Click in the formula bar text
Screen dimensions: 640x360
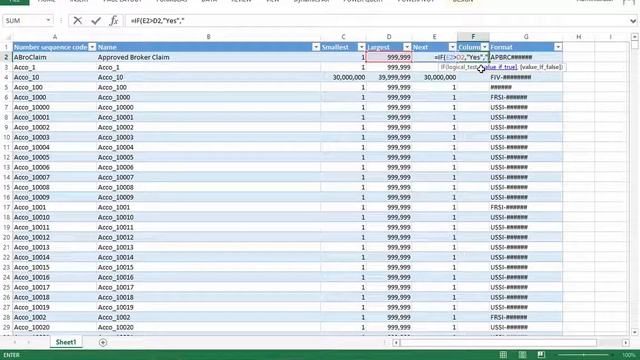click(158, 20)
